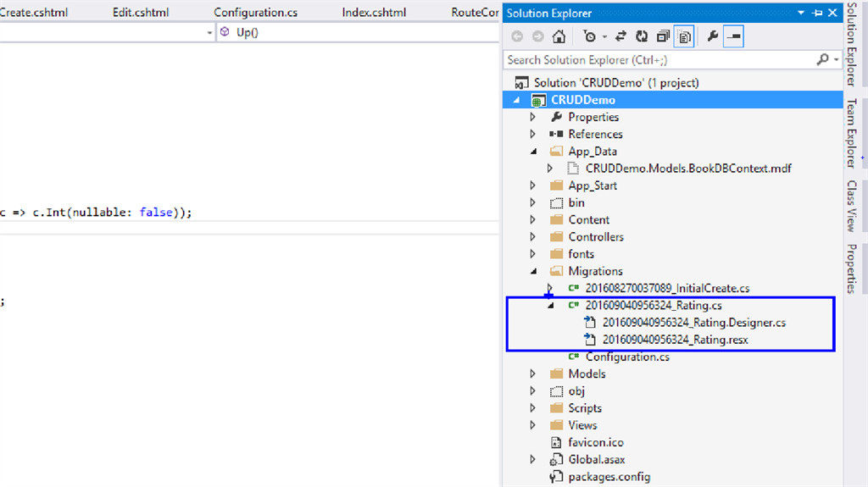Open Solution Explorer window position dropdown

pyautogui.click(x=800, y=13)
